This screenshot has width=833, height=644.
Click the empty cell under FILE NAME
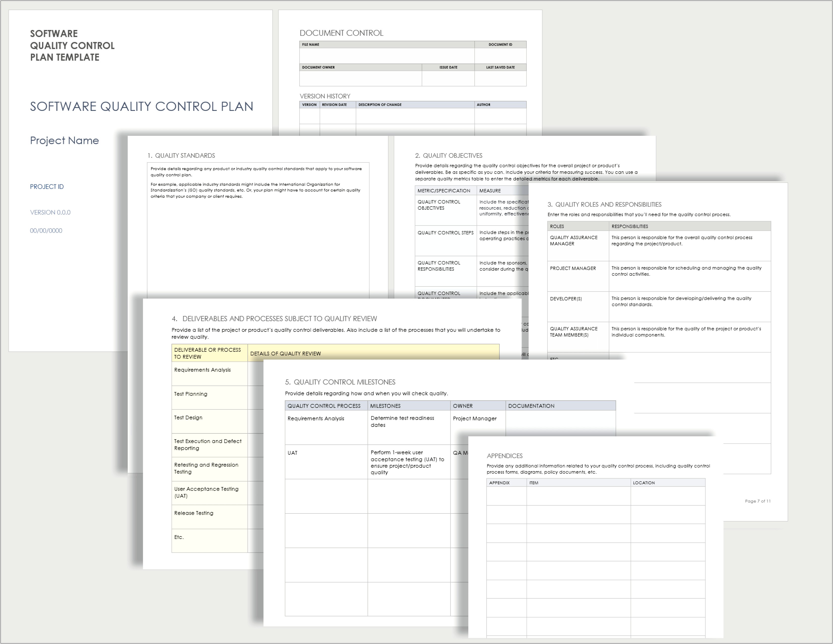tap(387, 56)
